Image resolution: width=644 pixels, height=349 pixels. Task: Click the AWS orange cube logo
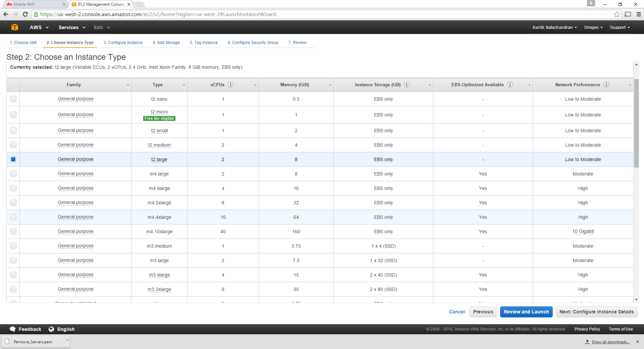point(15,27)
